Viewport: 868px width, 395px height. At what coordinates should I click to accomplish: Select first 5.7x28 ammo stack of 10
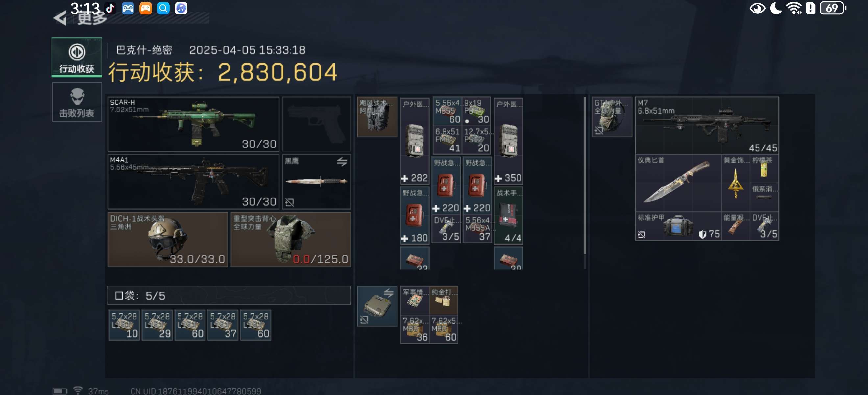point(124,325)
